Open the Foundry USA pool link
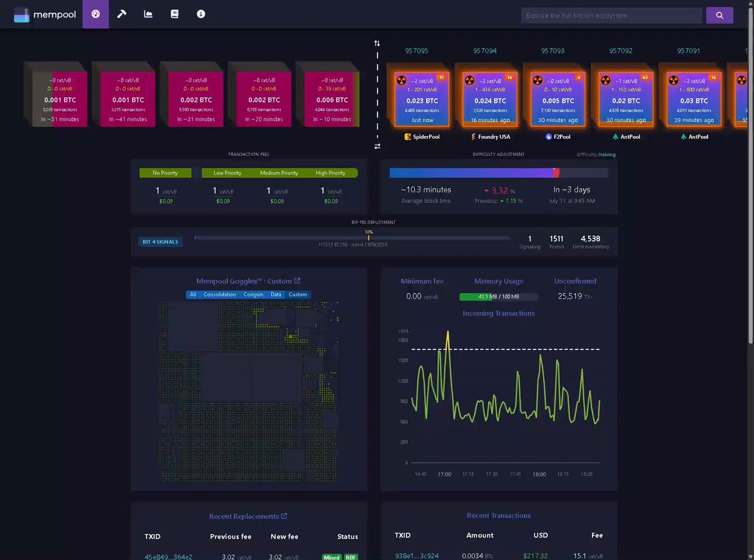Screen dimensions: 754x560 point(489,136)
